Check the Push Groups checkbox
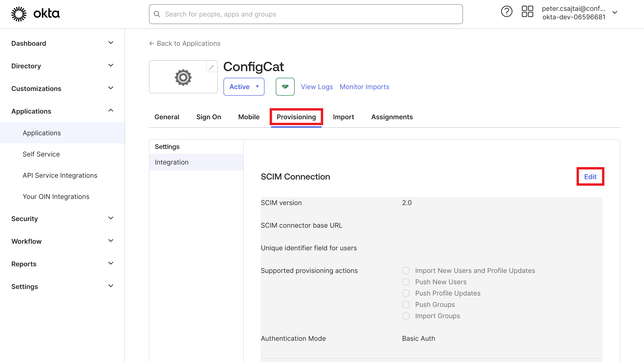The height and width of the screenshot is (362, 644). click(x=405, y=304)
